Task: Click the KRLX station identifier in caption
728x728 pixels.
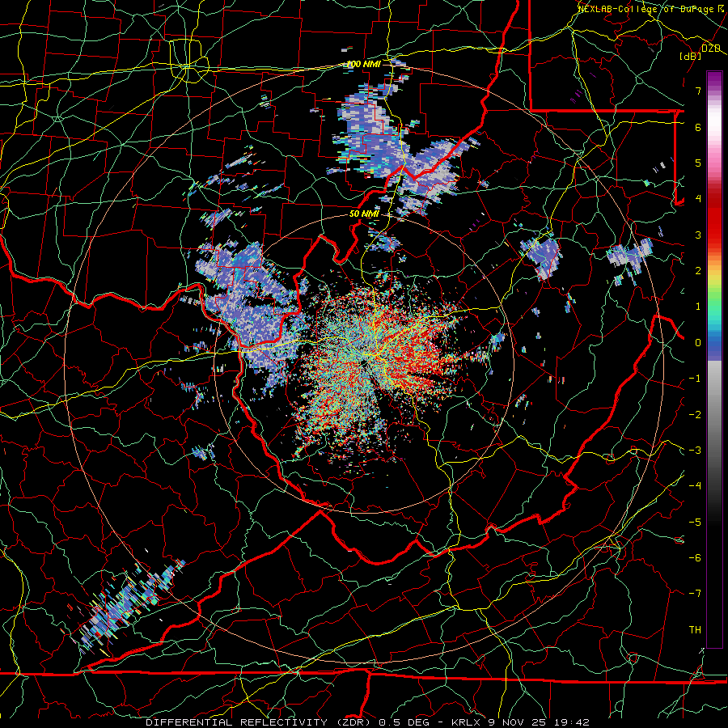Action: click(x=467, y=722)
